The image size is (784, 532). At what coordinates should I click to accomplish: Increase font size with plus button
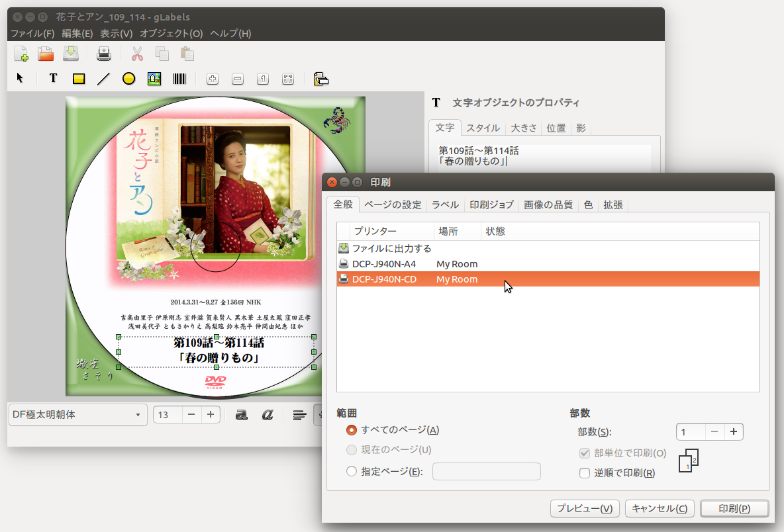[x=211, y=415]
